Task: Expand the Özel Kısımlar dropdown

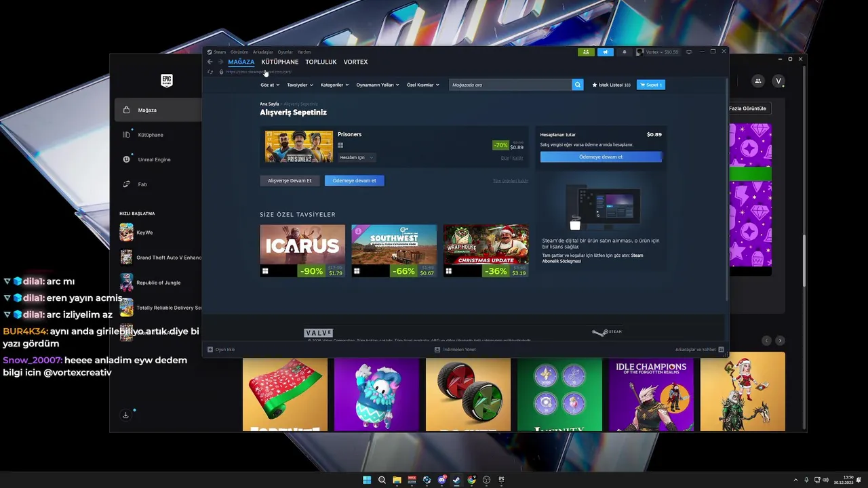Action: coord(423,85)
